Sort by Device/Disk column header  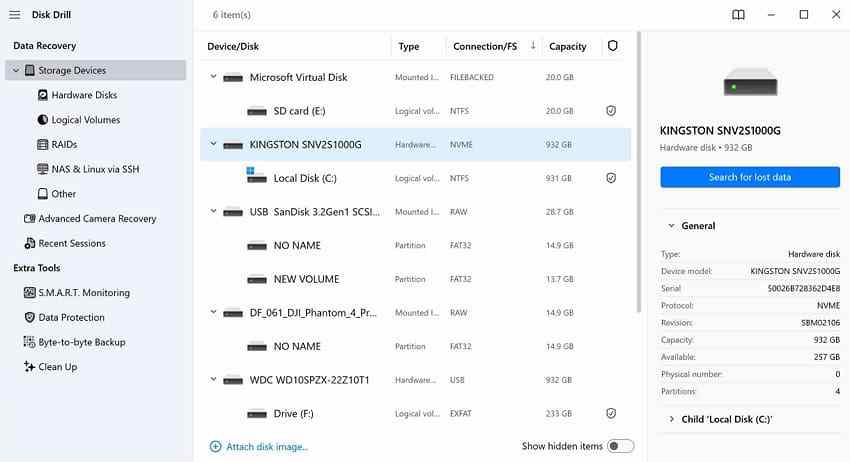point(233,47)
